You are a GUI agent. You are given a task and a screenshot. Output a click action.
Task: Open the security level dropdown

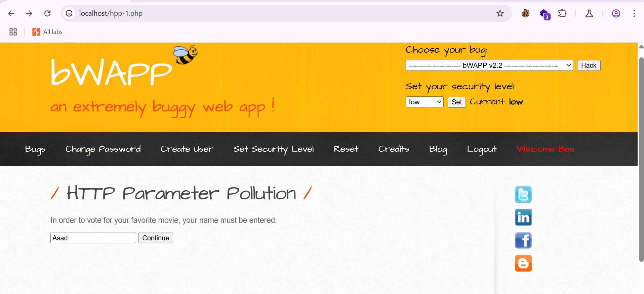coord(425,102)
